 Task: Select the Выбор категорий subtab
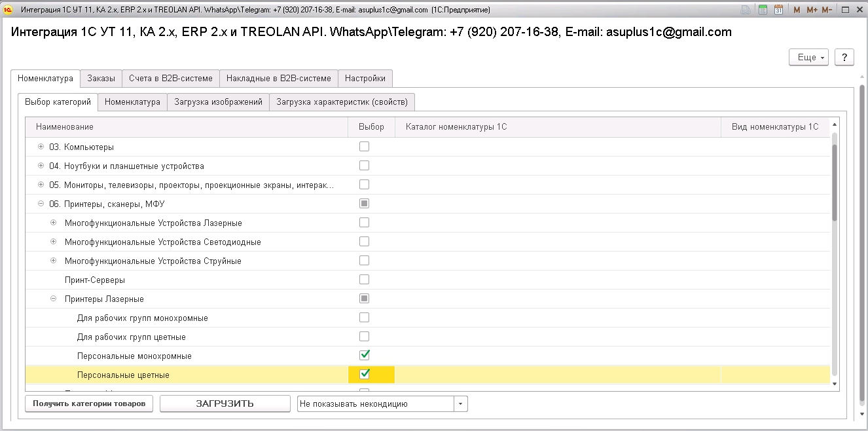tap(58, 102)
